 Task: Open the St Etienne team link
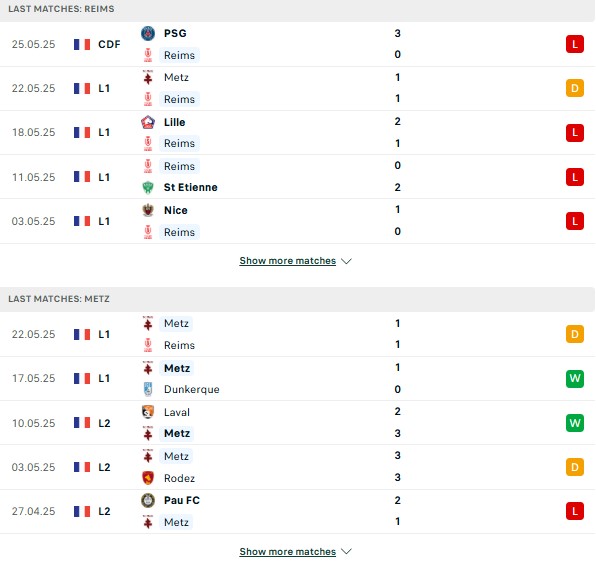tap(190, 187)
